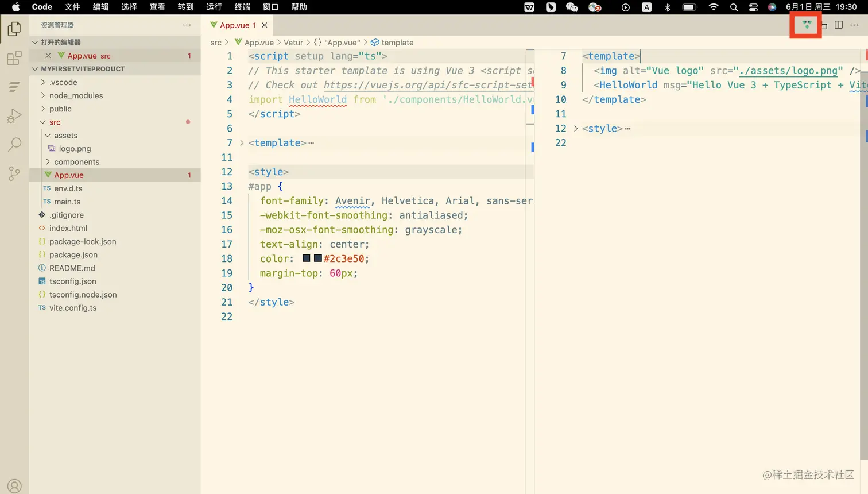Open vite.config.ts in the file tree
Viewport: 868px width, 494px height.
pos(73,307)
